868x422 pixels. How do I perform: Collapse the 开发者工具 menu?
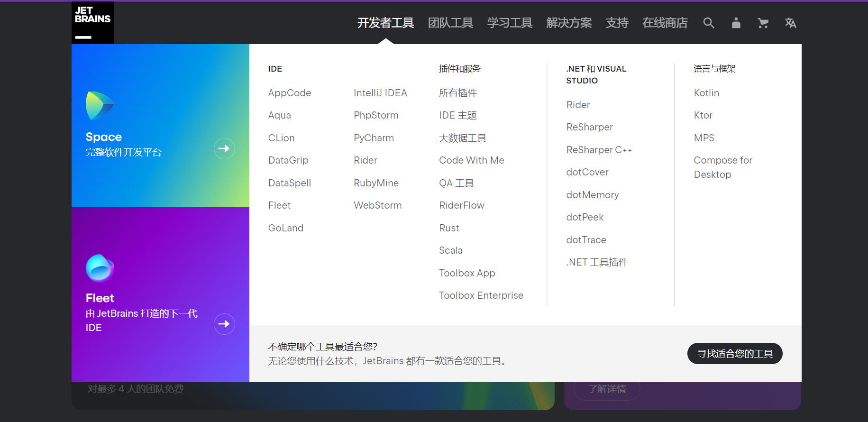point(385,23)
